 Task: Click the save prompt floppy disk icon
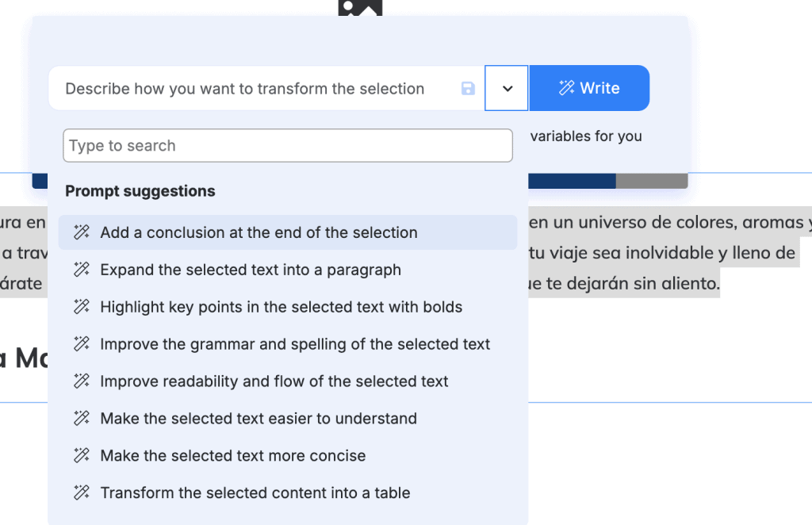pyautogui.click(x=468, y=89)
